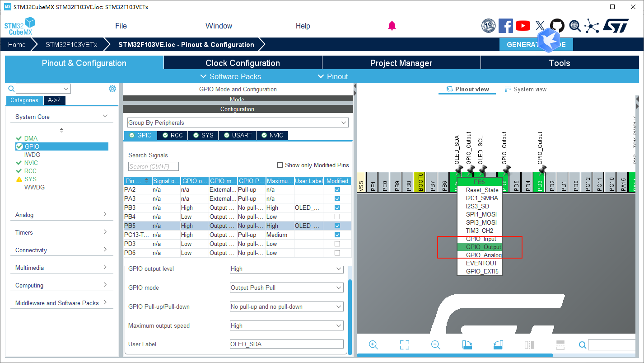644x363 pixels.
Task: Toggle Modified checkbox for PB4 row
Action: [337, 217]
